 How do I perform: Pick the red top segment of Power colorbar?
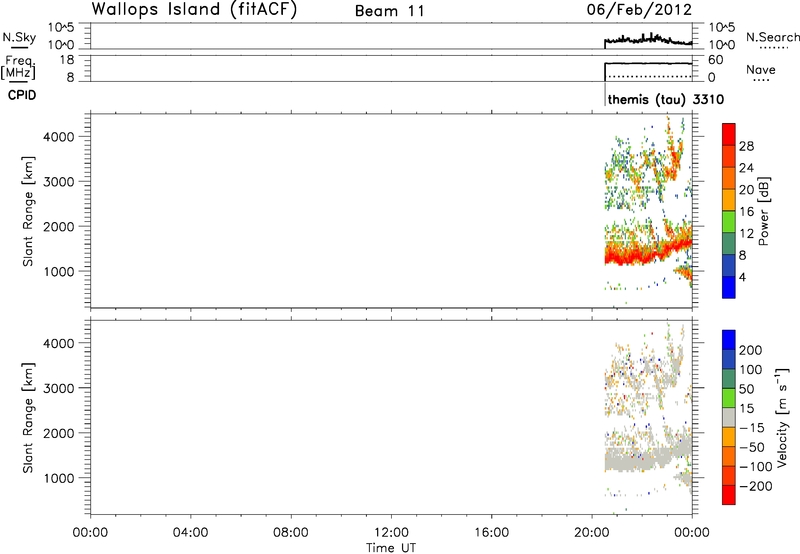tap(729, 135)
